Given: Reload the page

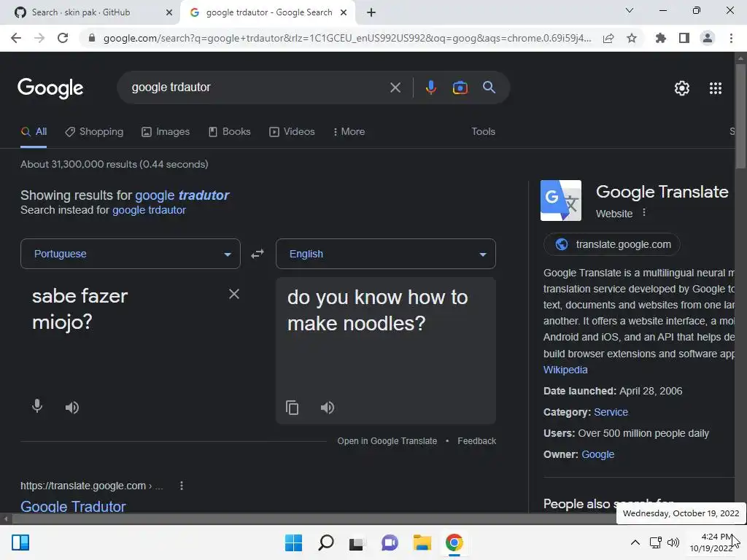Looking at the screenshot, I should pos(63,38).
